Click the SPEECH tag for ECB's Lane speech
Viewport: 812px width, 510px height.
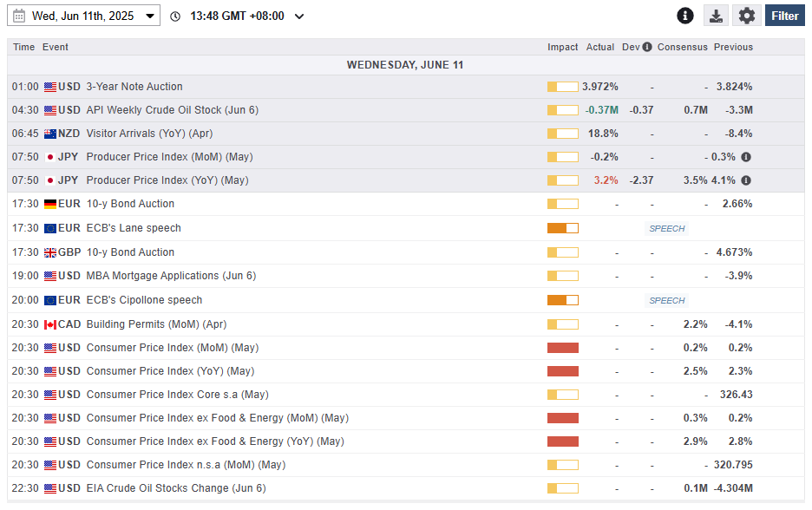[x=667, y=228]
